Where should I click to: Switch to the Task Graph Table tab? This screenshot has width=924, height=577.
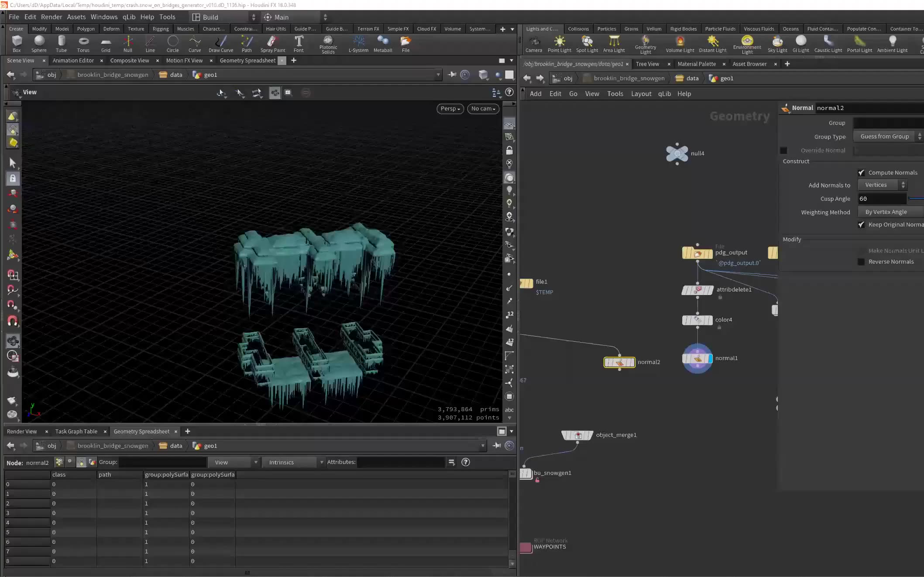[x=76, y=431]
